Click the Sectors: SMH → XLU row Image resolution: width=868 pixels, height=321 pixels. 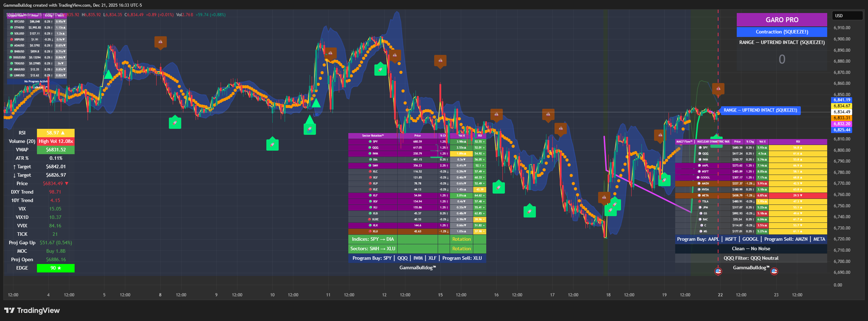pos(417,249)
